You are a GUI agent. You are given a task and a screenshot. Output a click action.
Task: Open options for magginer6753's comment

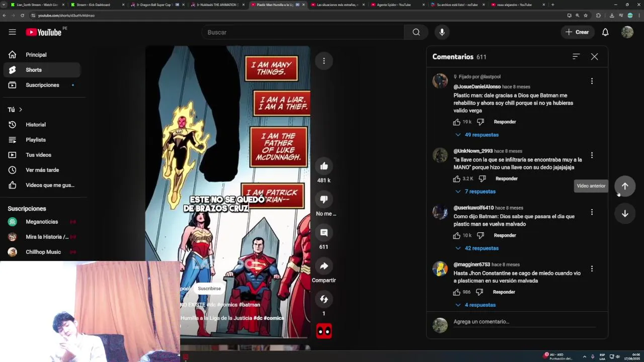(x=592, y=269)
